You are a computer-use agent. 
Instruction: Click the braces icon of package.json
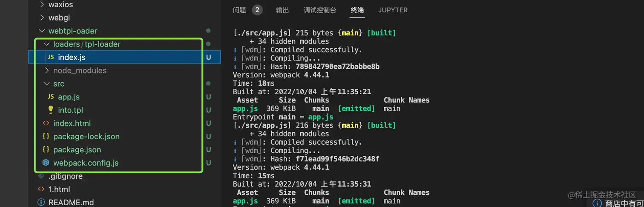[x=46, y=150]
